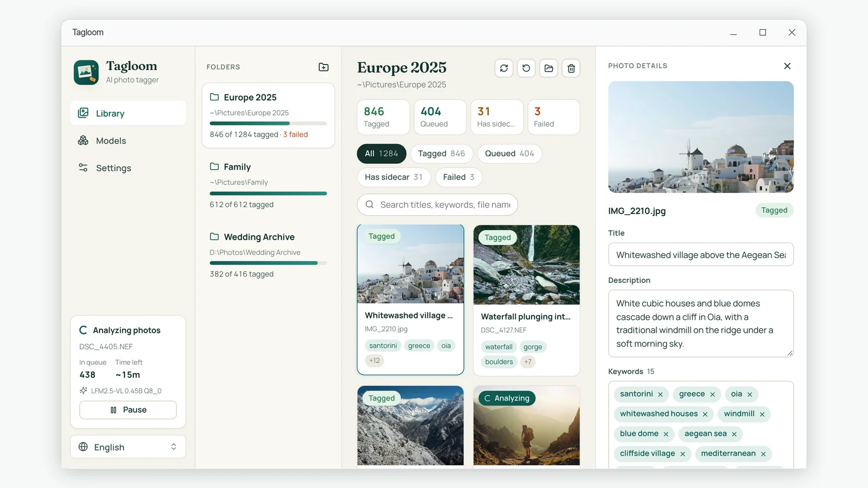Click the +12 more tags chip

tap(374, 361)
